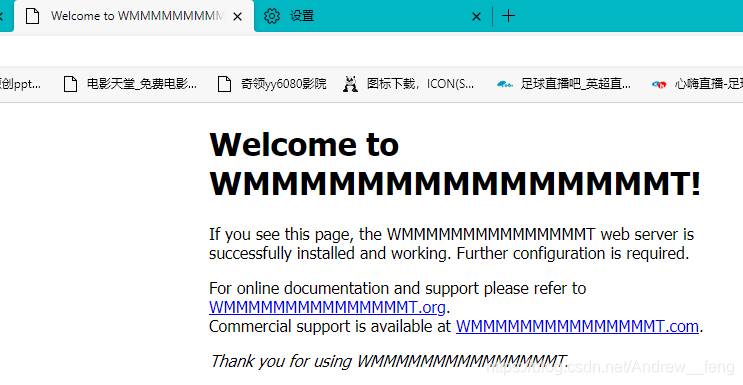Open the partially visible 创ppt bookmark

20,84
